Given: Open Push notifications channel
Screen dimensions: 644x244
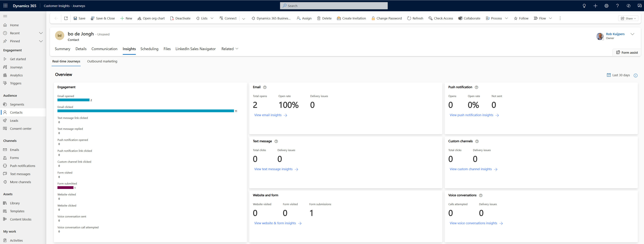Looking at the screenshot, I should (x=23, y=165).
